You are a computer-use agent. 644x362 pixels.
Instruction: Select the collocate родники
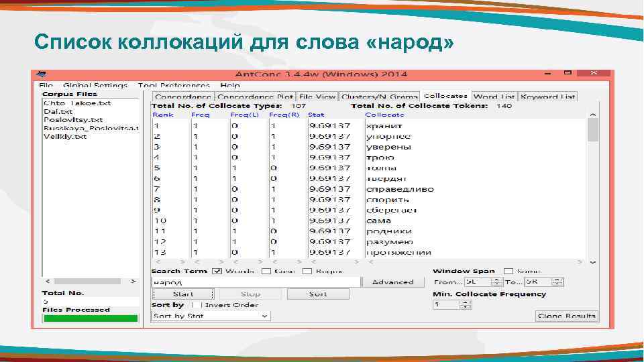click(388, 231)
